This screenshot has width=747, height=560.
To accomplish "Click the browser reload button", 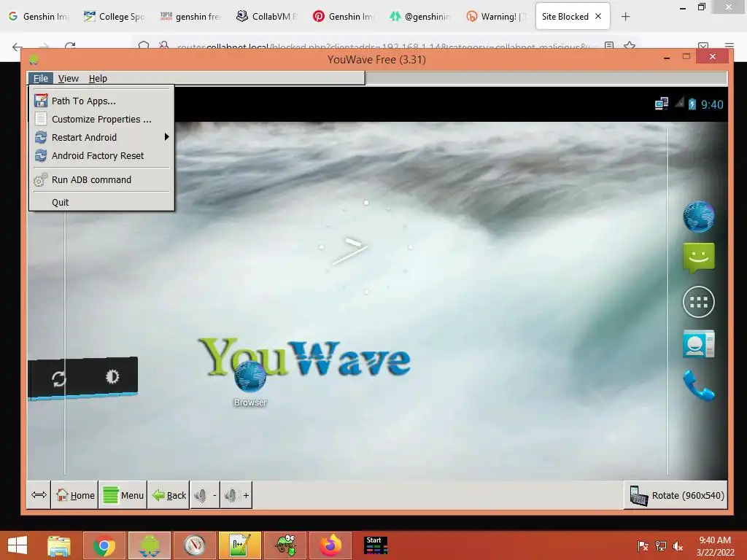I will point(70,47).
